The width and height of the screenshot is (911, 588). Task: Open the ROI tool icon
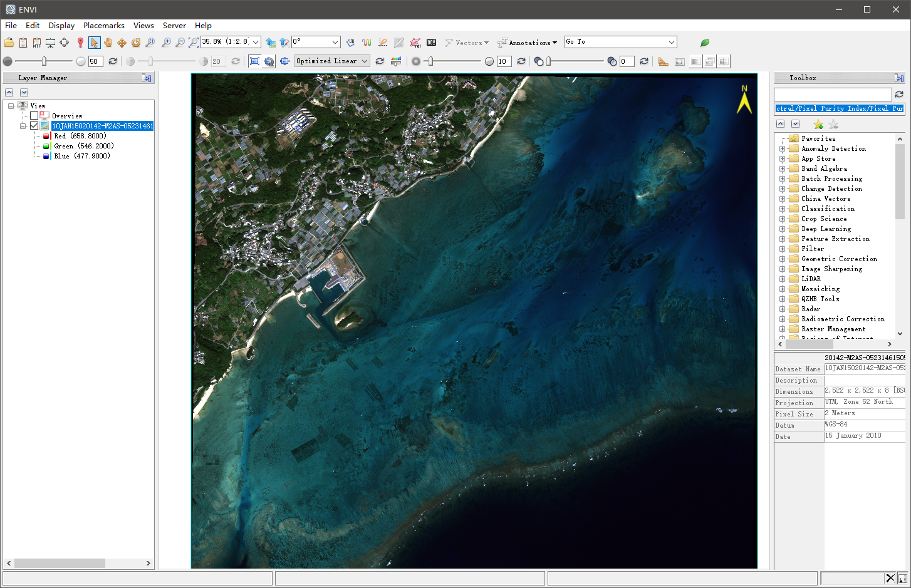click(415, 43)
